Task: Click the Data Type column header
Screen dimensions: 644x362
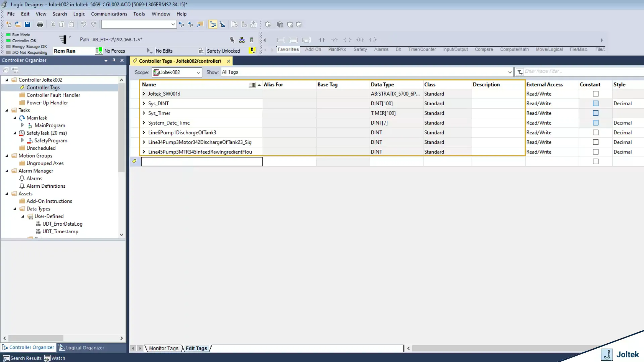Action: (x=396, y=85)
